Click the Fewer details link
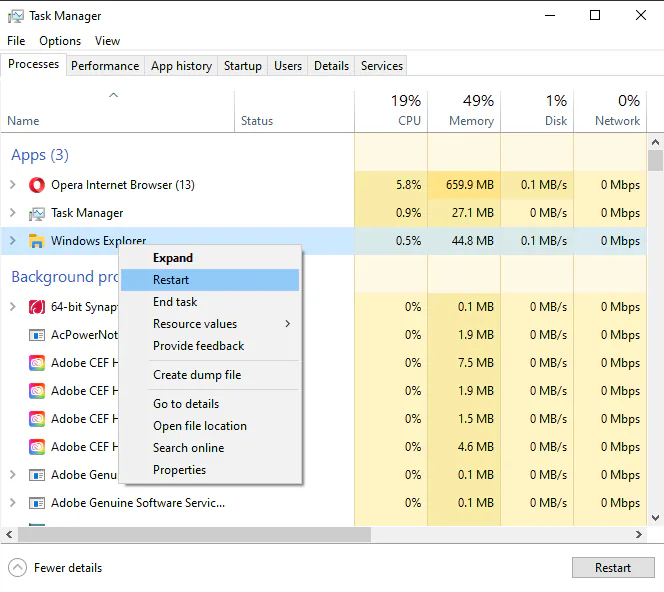The width and height of the screenshot is (664, 592). (68, 568)
